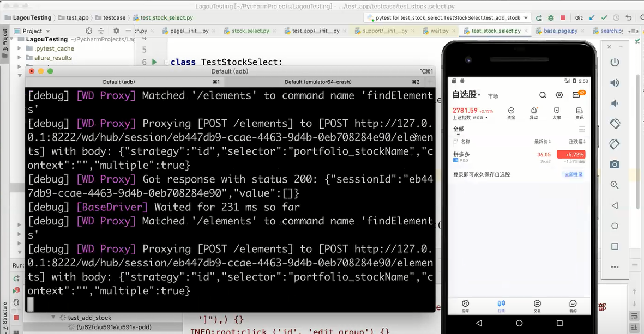Click the emulator sidebar back triangle

[x=615, y=205]
